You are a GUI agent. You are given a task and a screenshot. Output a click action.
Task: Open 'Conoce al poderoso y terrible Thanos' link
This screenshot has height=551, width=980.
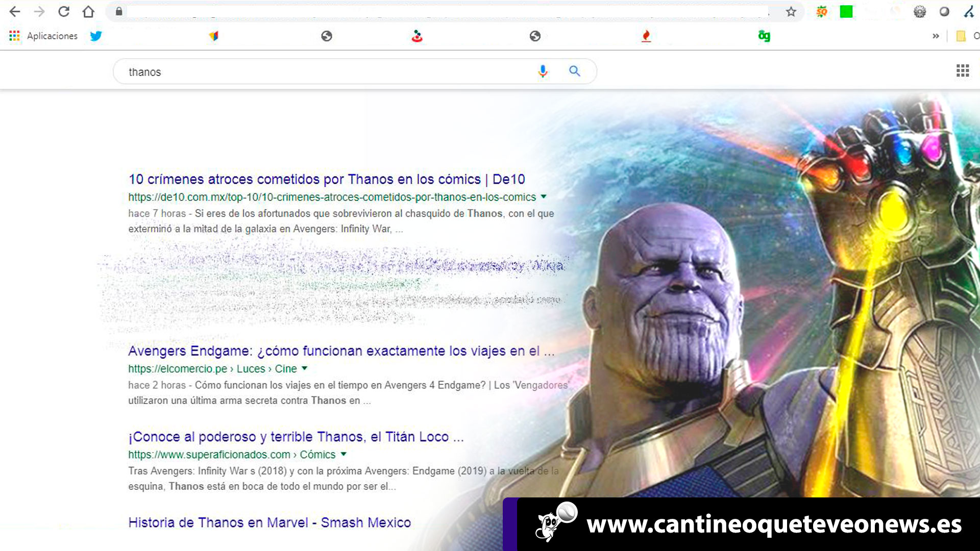coord(296,437)
